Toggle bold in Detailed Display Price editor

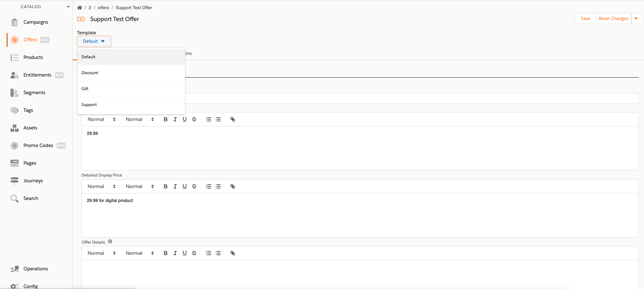(x=165, y=186)
